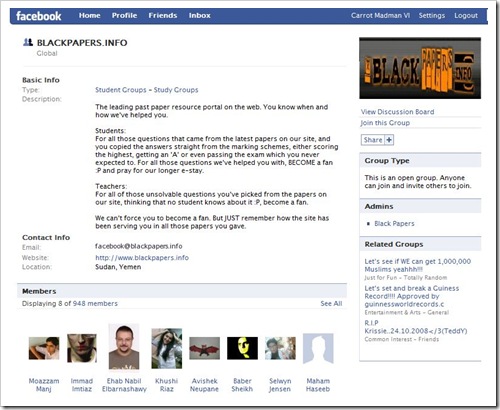This screenshot has width=500, height=410.
Task: Click the Moazzam Manj name link
Action: [x=44, y=385]
